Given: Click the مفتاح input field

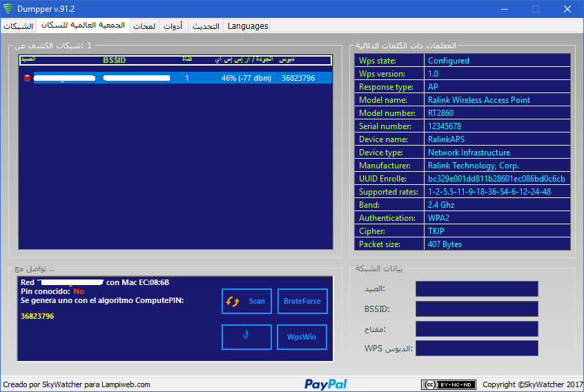Looking at the screenshot, I should [477, 329].
